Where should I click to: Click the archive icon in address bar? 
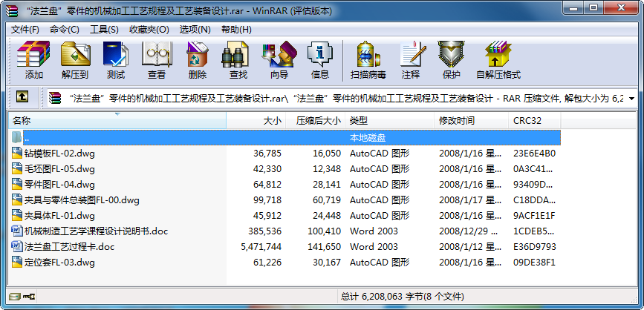tap(55, 99)
